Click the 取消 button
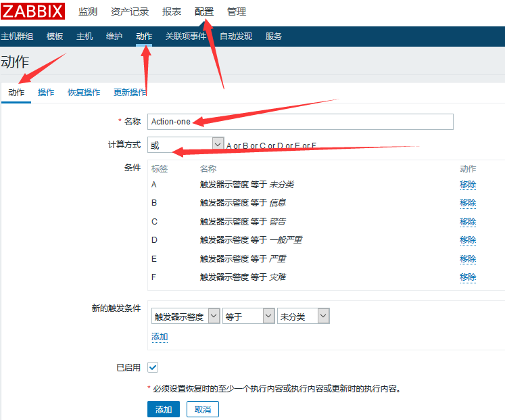Viewport: 505px width, 420px height. (203, 409)
